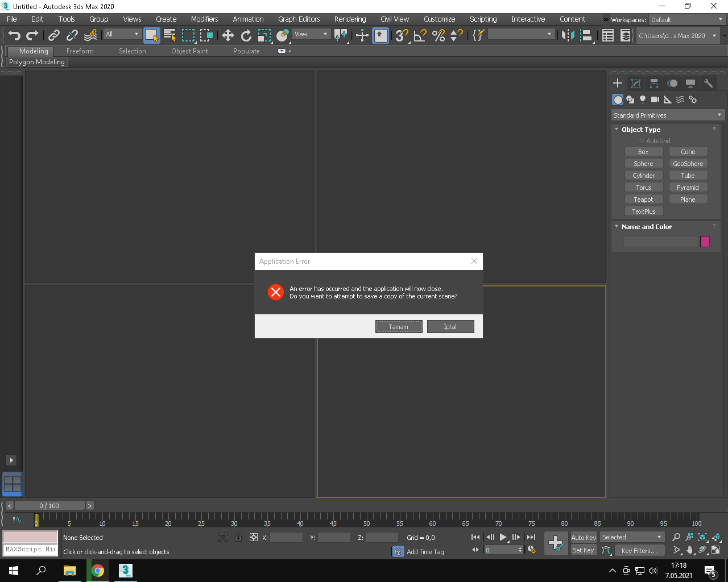
Task: Click the Teapot primitive button
Action: coord(644,199)
